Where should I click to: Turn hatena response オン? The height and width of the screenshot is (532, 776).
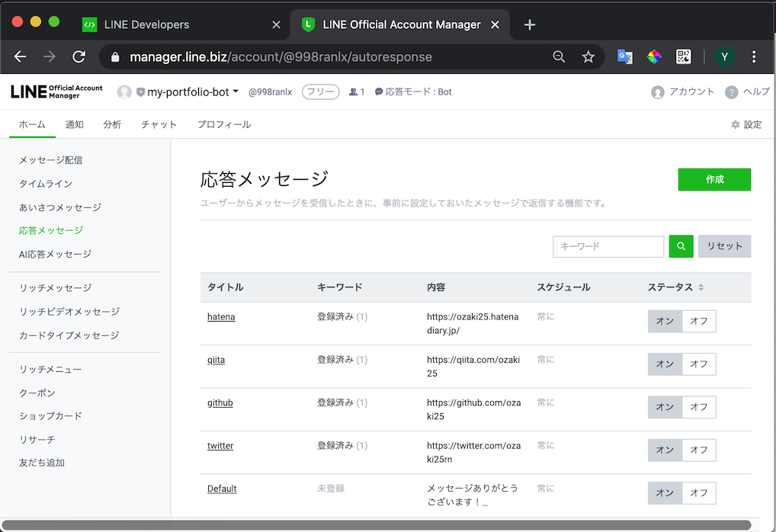665,321
